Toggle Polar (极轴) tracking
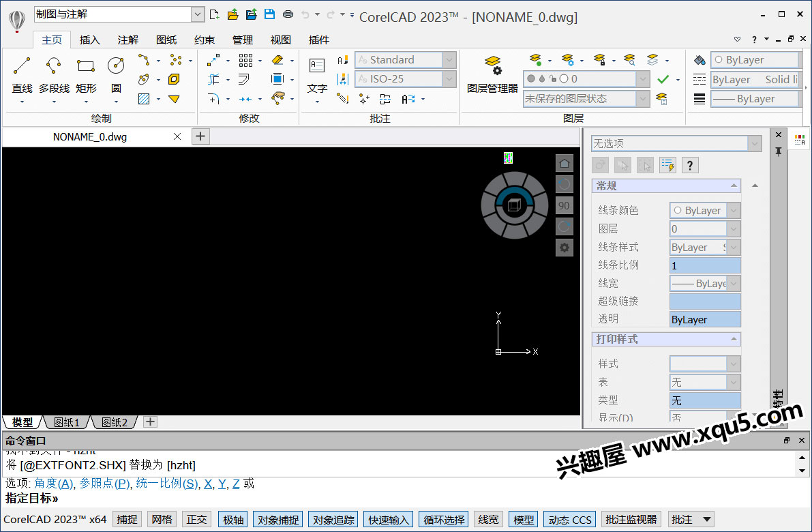The image size is (812, 532). [x=233, y=520]
